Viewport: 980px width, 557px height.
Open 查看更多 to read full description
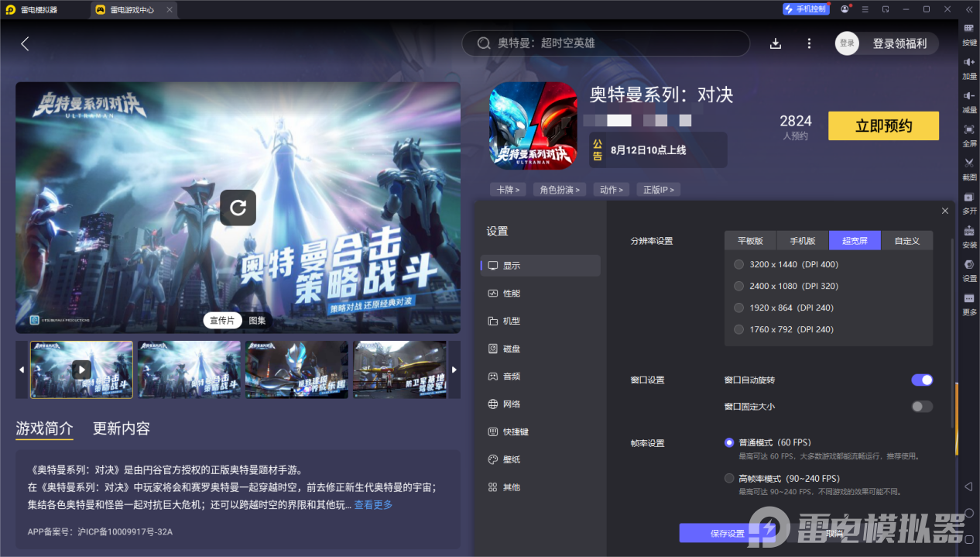373,504
